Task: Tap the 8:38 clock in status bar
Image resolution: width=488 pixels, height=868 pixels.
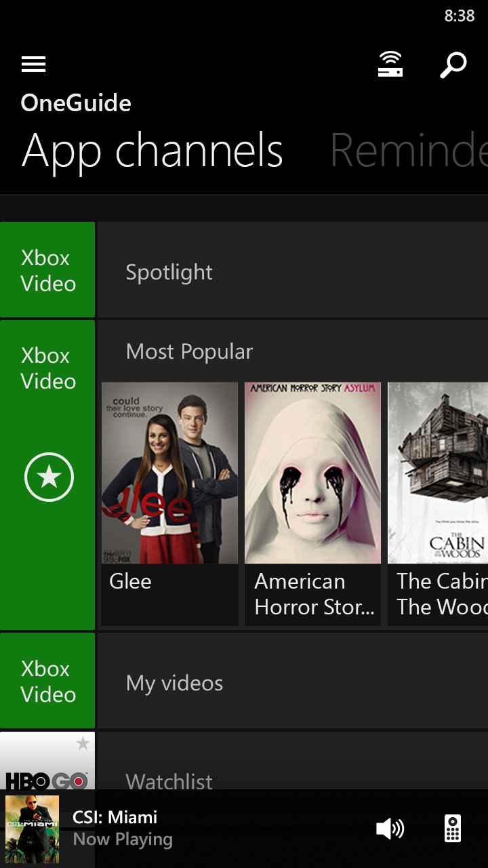Action: click(x=459, y=16)
